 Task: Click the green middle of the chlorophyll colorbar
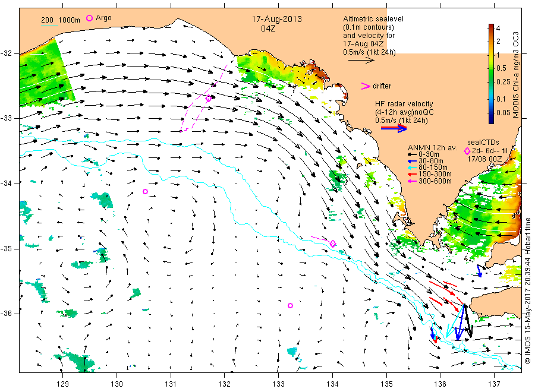pos(491,75)
